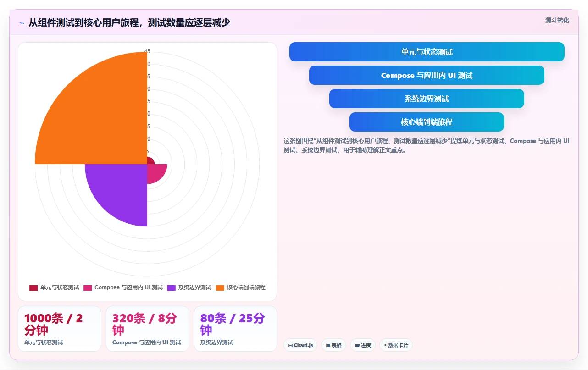Click the description paragraph starting 这张图围绕

[x=427, y=145]
